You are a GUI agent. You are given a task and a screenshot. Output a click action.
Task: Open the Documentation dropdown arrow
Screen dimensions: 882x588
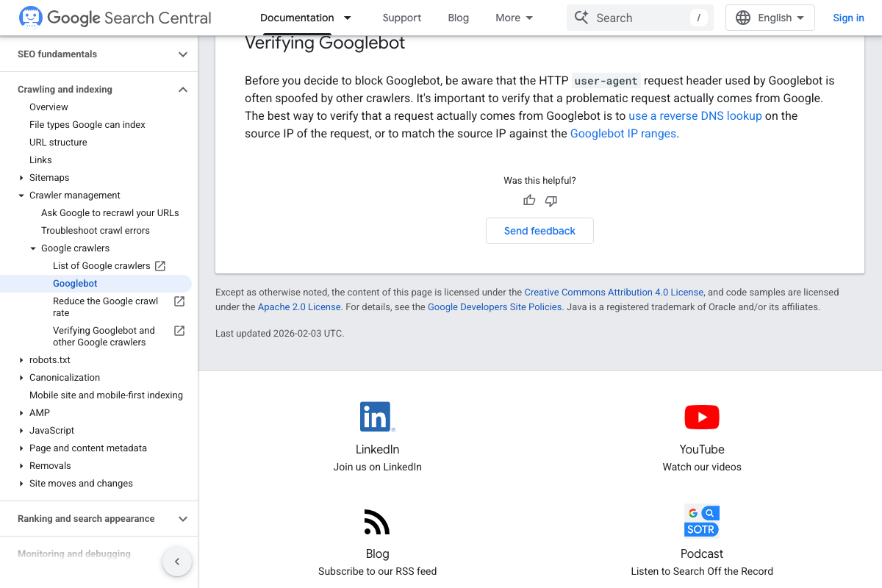coord(348,18)
